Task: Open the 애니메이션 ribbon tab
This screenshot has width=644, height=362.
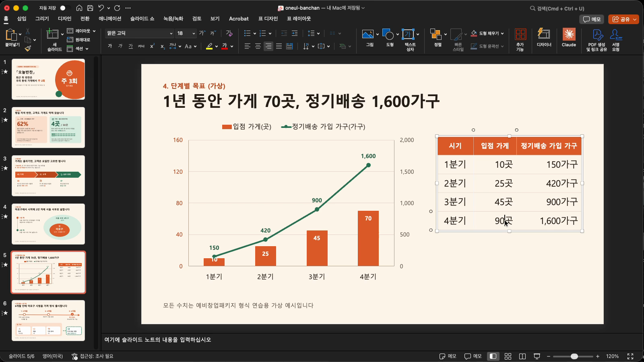Action: pyautogui.click(x=110, y=19)
